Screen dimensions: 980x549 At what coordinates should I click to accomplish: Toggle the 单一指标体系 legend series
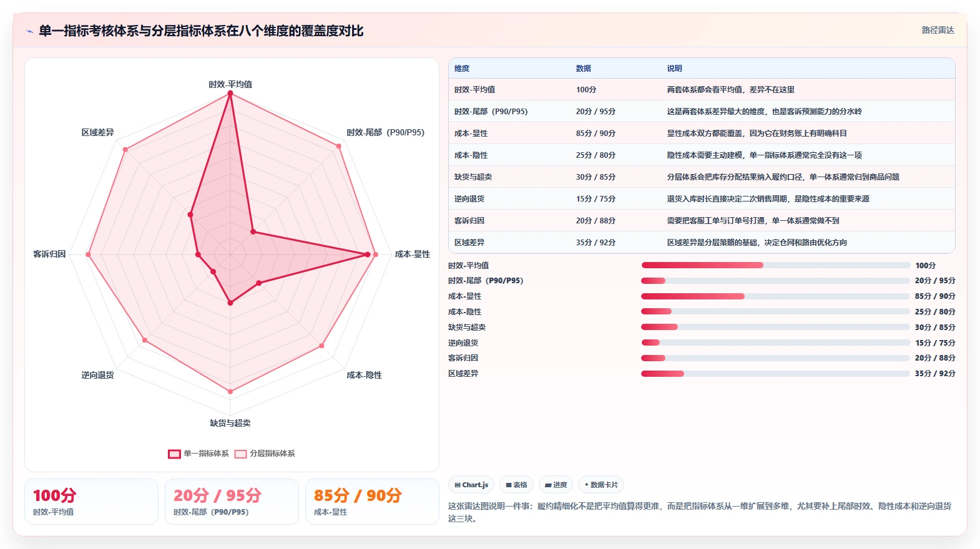(198, 454)
